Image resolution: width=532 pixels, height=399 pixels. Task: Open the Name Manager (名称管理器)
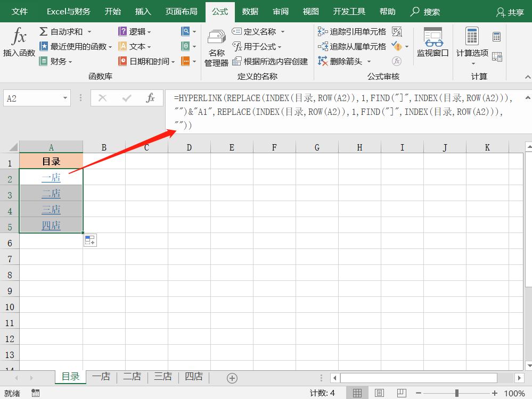216,48
